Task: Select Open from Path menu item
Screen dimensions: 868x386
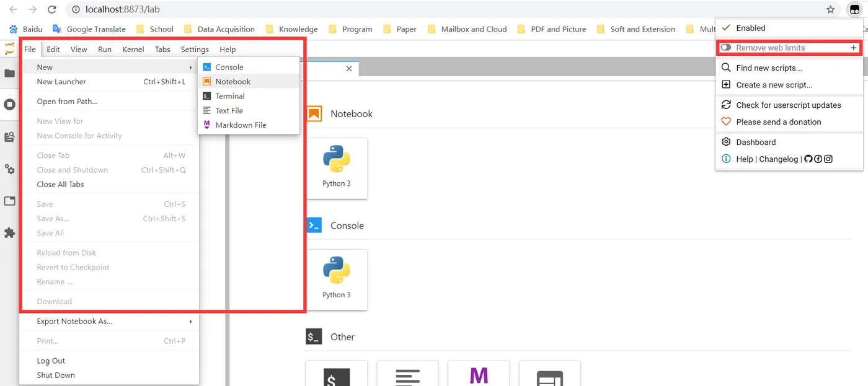Action: [109, 102]
